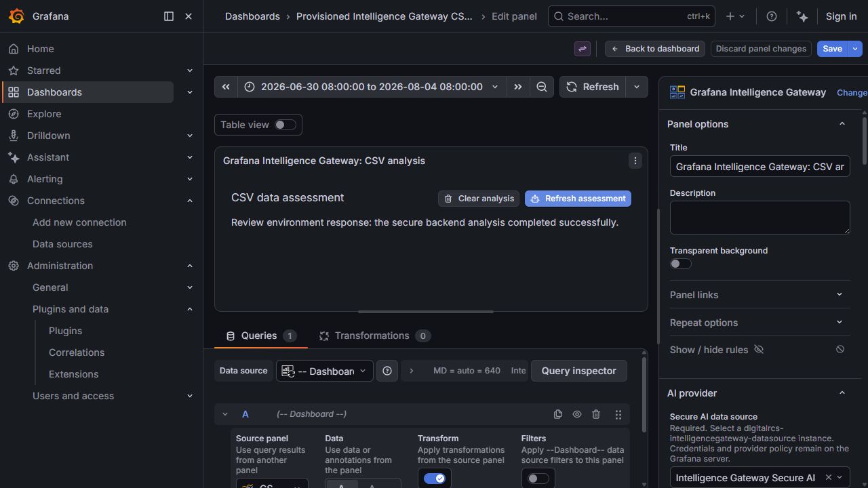Grab the query A drag handle
This screenshot has height=488, width=868.
618,414
